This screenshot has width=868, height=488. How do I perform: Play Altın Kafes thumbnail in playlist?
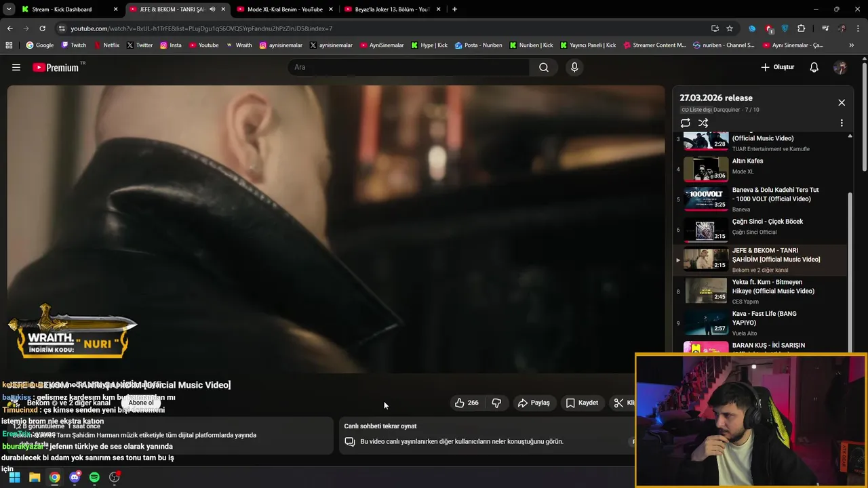pyautogui.click(x=706, y=169)
